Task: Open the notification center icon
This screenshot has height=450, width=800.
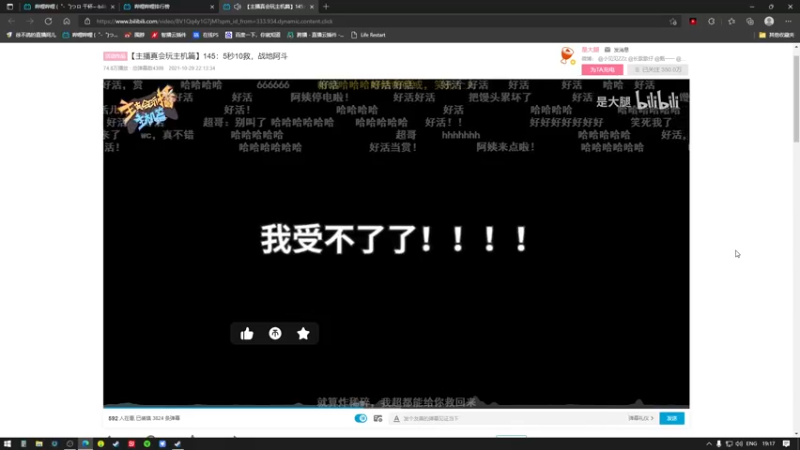Action: click(x=786, y=444)
